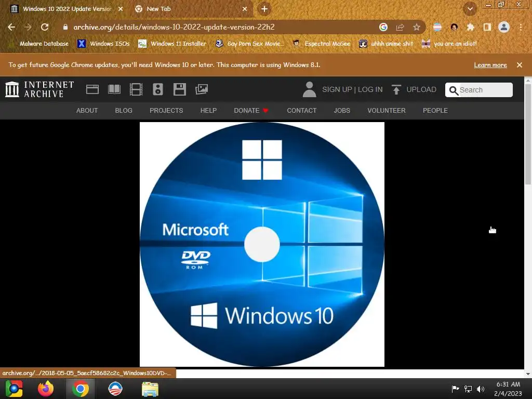Open the volume control in system tray
Viewport: 532px width, 399px height.
[x=481, y=389]
